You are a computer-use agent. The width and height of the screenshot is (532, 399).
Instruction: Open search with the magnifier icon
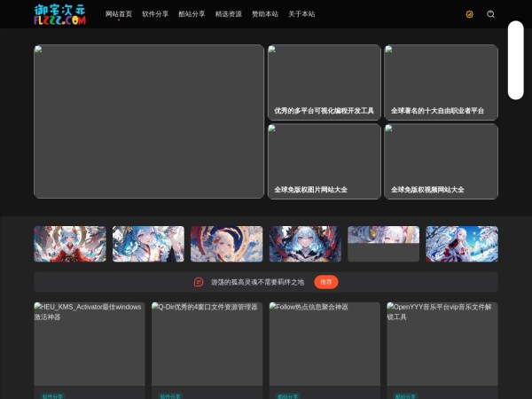coord(491,14)
